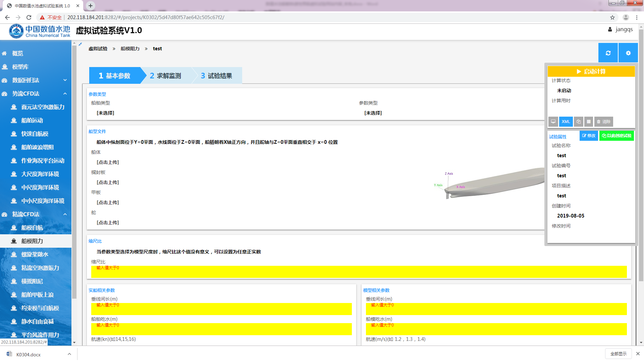Start computation with 启动计算 button
The height and width of the screenshot is (362, 644).
point(591,71)
